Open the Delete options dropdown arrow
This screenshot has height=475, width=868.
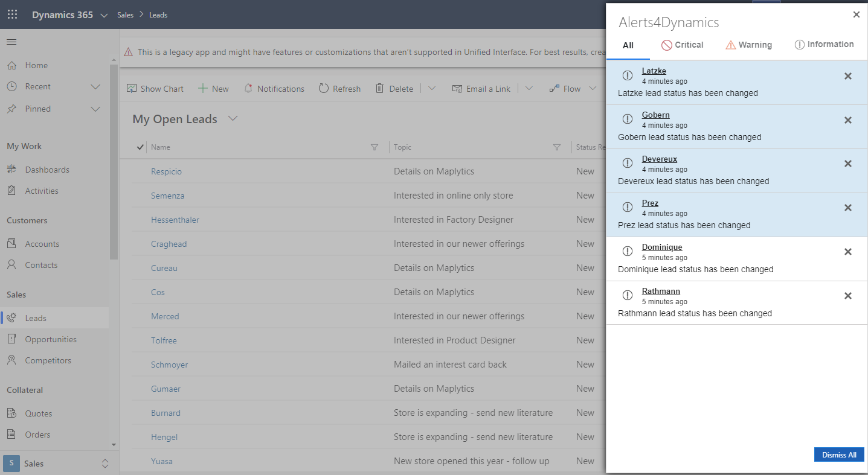coord(432,89)
